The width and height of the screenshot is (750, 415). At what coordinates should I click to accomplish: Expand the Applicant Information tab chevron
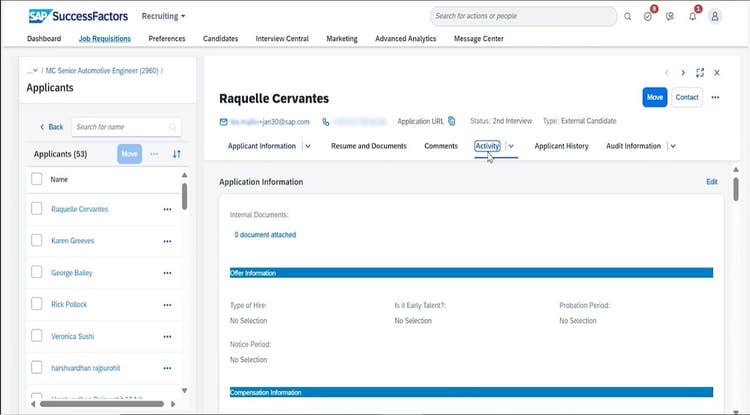tap(308, 146)
